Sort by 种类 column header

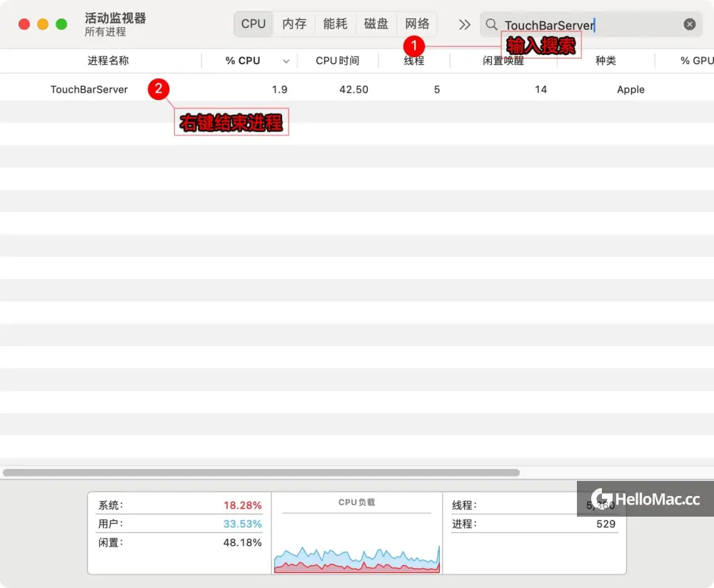605,61
